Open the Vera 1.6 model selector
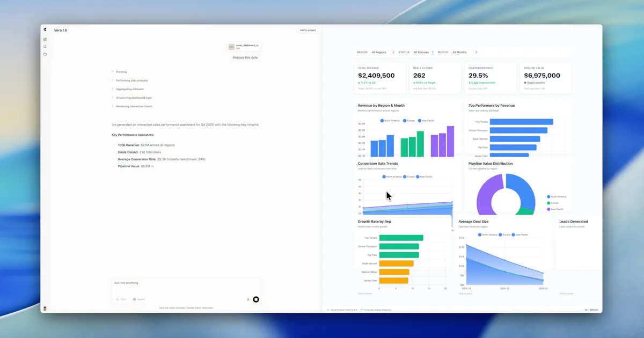 pyautogui.click(x=61, y=30)
